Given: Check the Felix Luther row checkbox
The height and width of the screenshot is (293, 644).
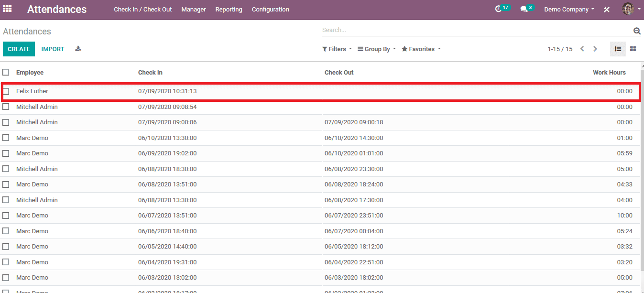Looking at the screenshot, I should (6, 91).
